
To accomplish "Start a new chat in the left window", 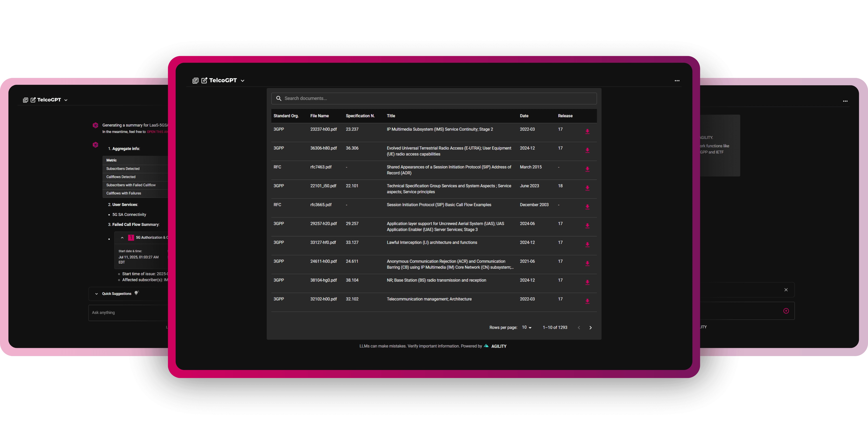I will coord(33,100).
